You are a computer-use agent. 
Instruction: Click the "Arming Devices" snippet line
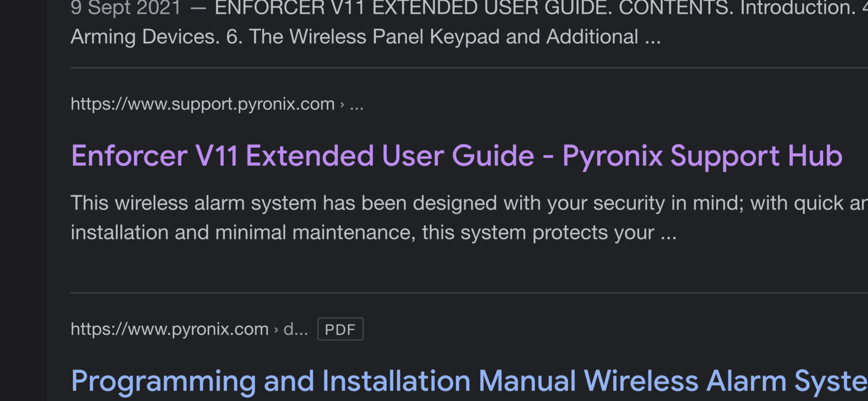(x=145, y=37)
